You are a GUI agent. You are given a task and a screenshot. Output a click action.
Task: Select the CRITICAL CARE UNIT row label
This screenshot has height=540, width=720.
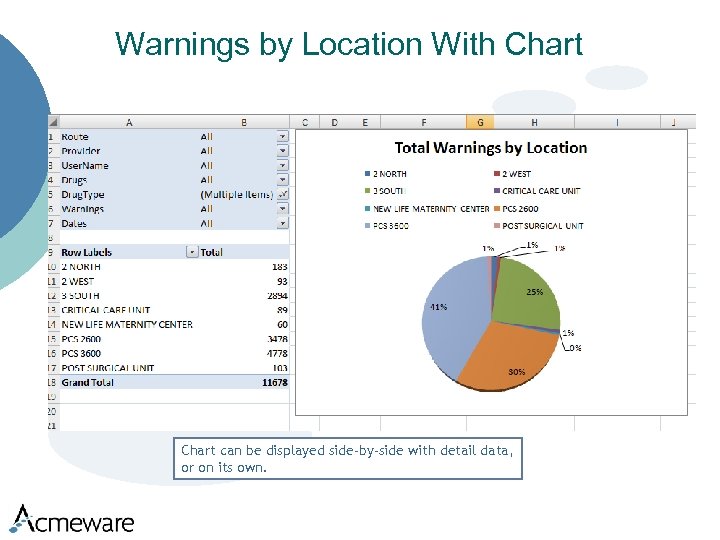coord(129,310)
